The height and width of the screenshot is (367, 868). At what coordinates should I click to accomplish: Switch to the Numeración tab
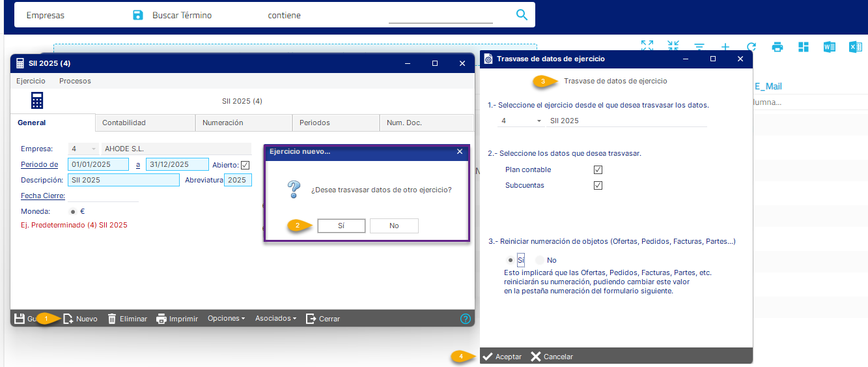(244, 123)
